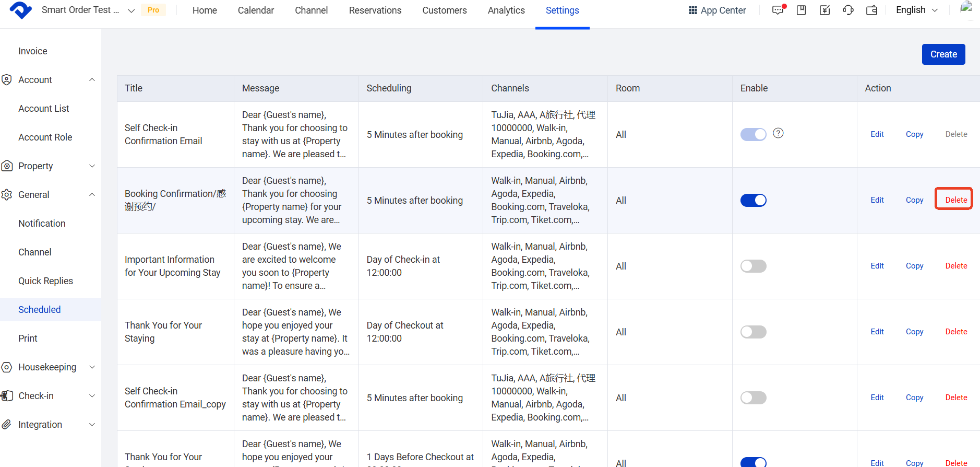Enable Important Information for Your Upcoming Stay toggle
The image size is (980, 467).
(x=753, y=266)
